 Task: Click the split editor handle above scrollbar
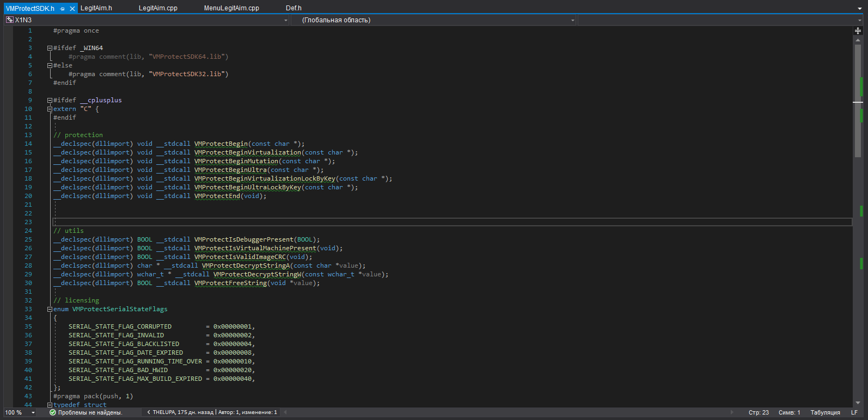click(x=858, y=31)
